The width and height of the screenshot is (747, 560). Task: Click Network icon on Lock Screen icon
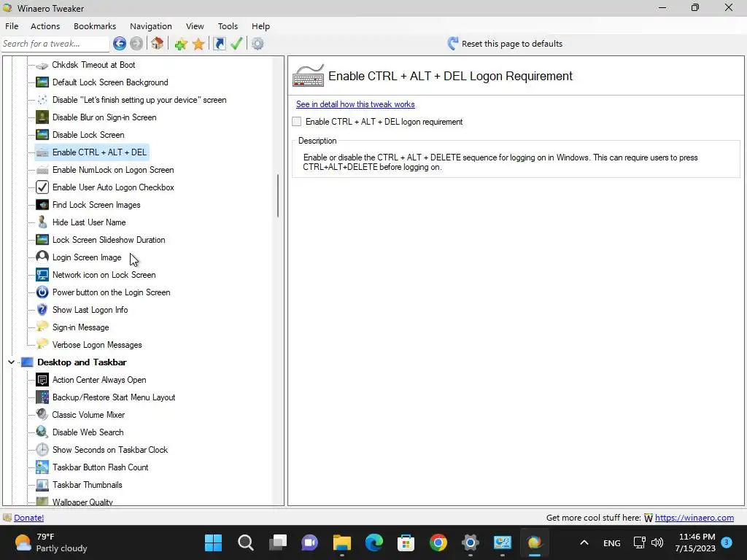[x=42, y=275]
